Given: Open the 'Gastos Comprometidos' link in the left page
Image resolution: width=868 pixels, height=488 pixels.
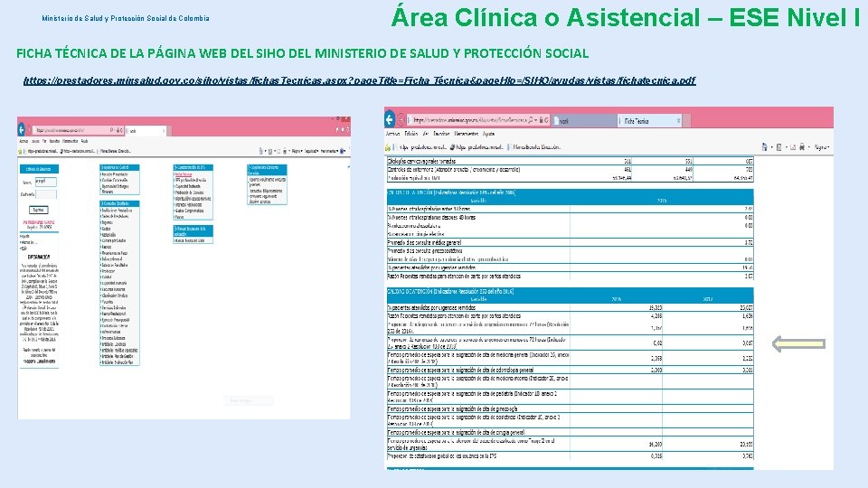Looking at the screenshot, I should tap(189, 211).
